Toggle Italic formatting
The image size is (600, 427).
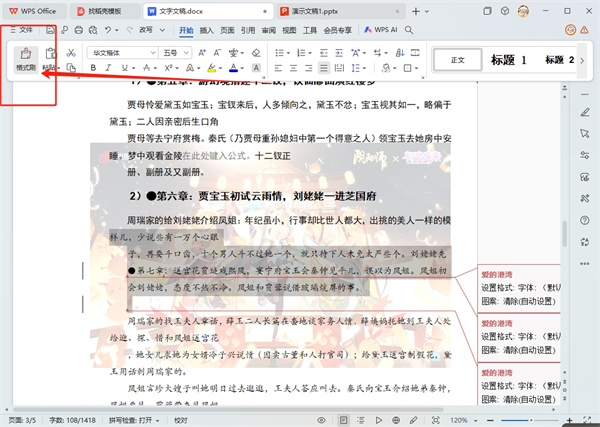(108, 68)
